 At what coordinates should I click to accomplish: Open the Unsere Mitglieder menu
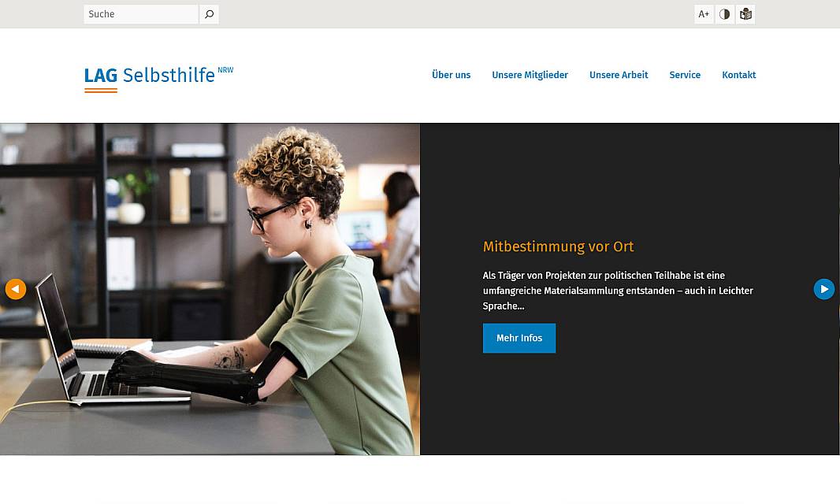[x=530, y=75]
